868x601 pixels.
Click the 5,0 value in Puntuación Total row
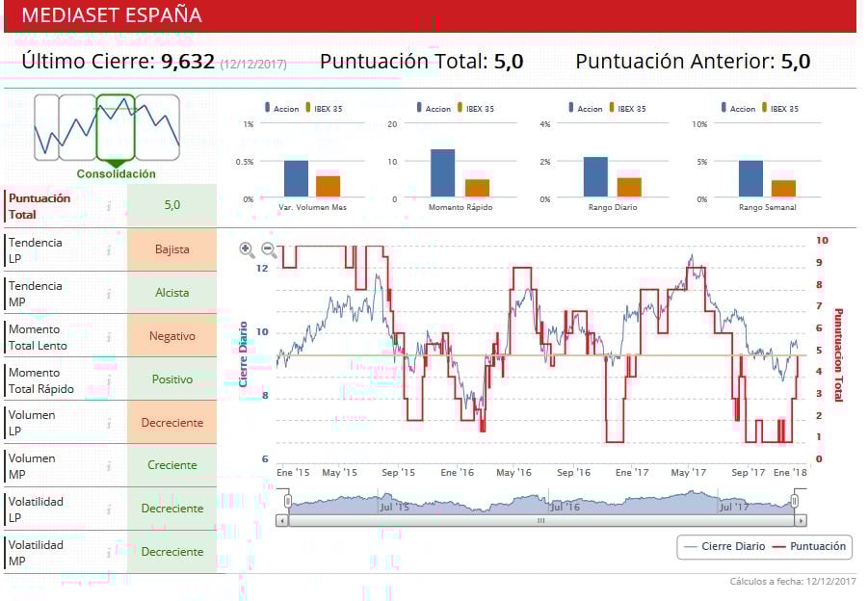click(172, 205)
